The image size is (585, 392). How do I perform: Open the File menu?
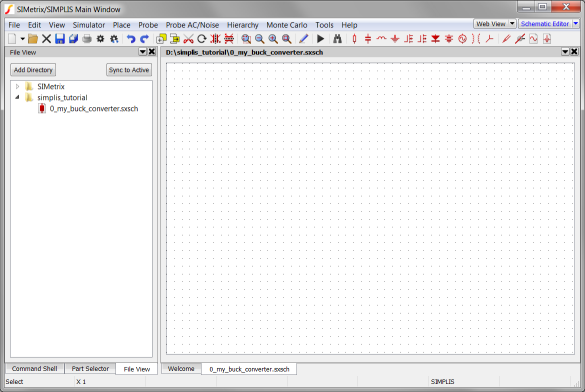14,25
